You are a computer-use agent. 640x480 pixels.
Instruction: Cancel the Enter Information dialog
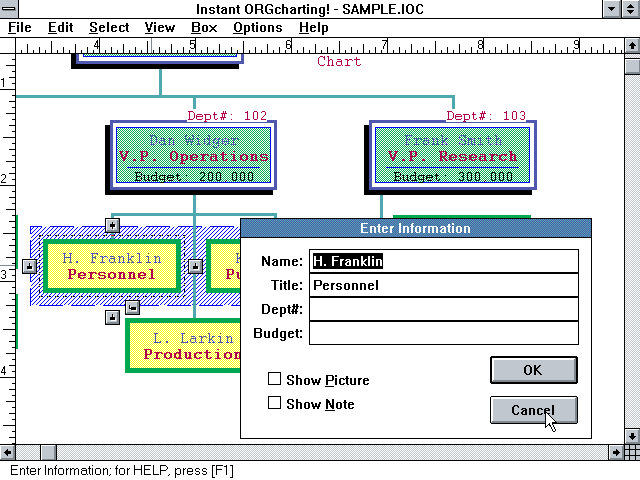[533, 410]
